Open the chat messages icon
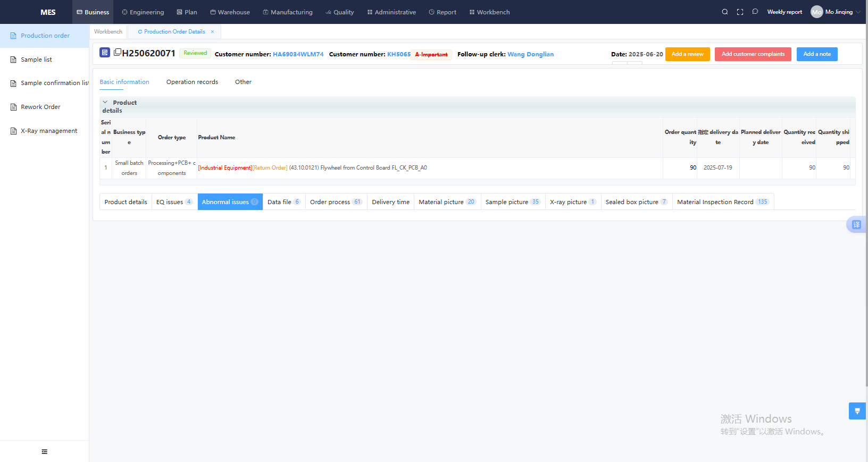Viewport: 868px width, 462px height. tap(755, 12)
